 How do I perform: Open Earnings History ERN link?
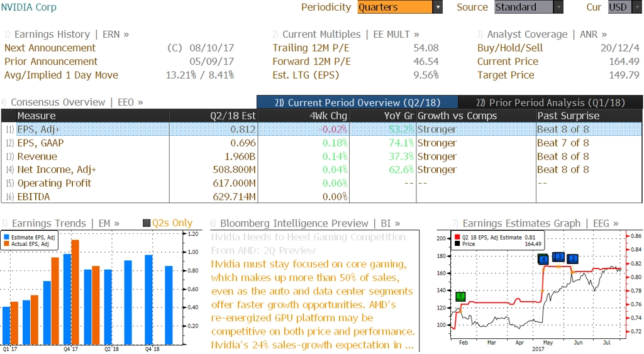pyautogui.click(x=72, y=35)
